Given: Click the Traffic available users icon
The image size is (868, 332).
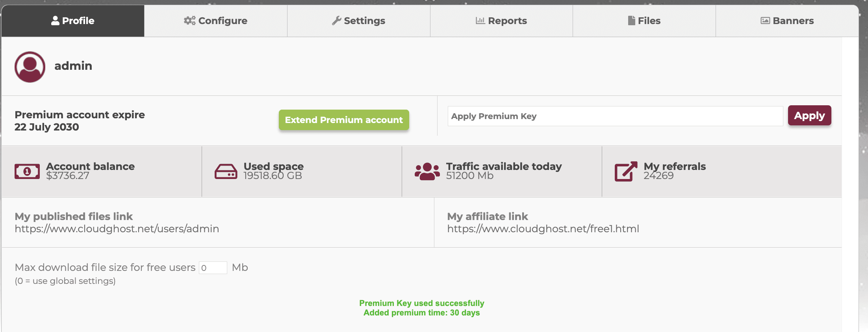Looking at the screenshot, I should [x=427, y=172].
